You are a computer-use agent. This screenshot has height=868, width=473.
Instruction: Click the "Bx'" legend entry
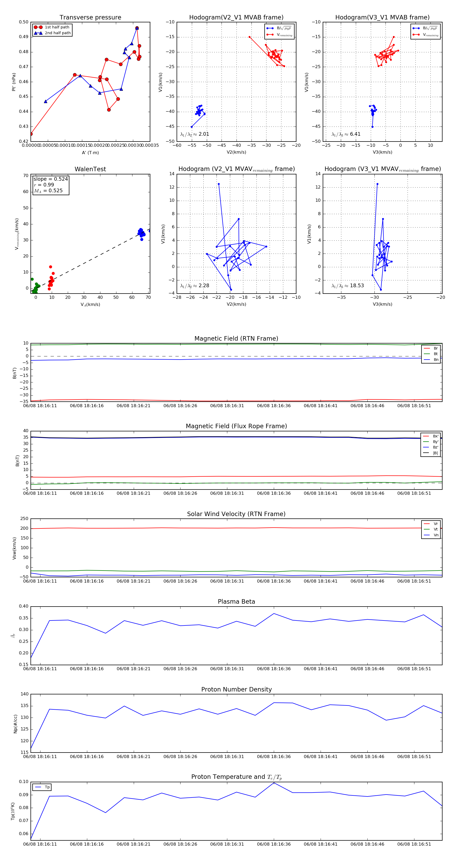431,436
